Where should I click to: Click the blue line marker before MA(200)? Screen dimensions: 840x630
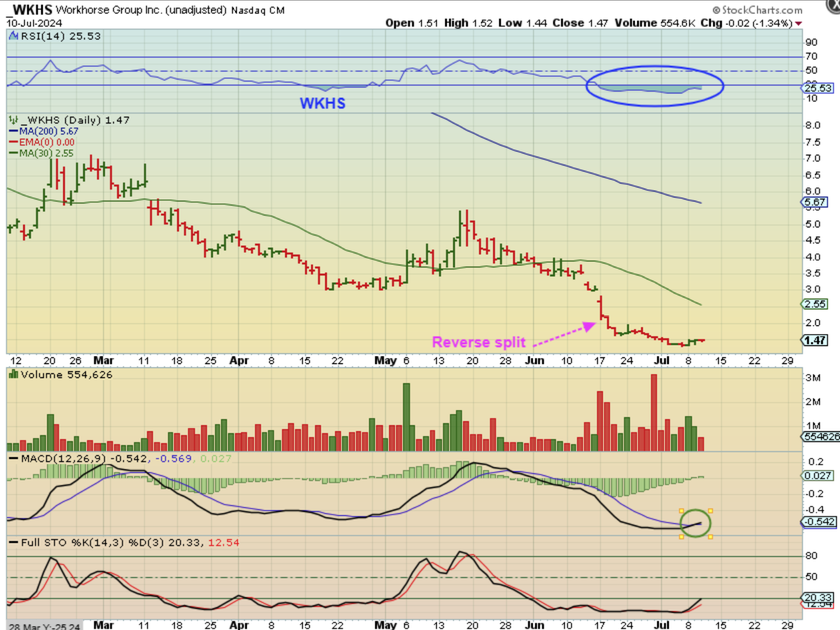(x=13, y=131)
